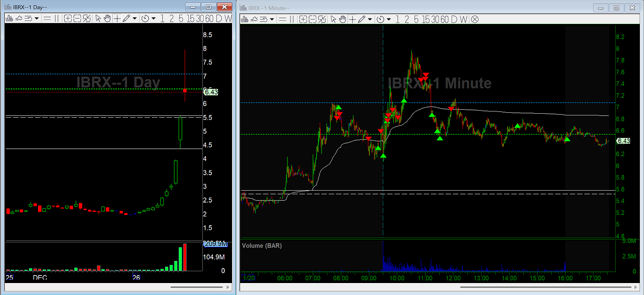This screenshot has height=295, width=644.
Task: Open indicators/studies icon in the 1 Day window
Action: point(19,19)
